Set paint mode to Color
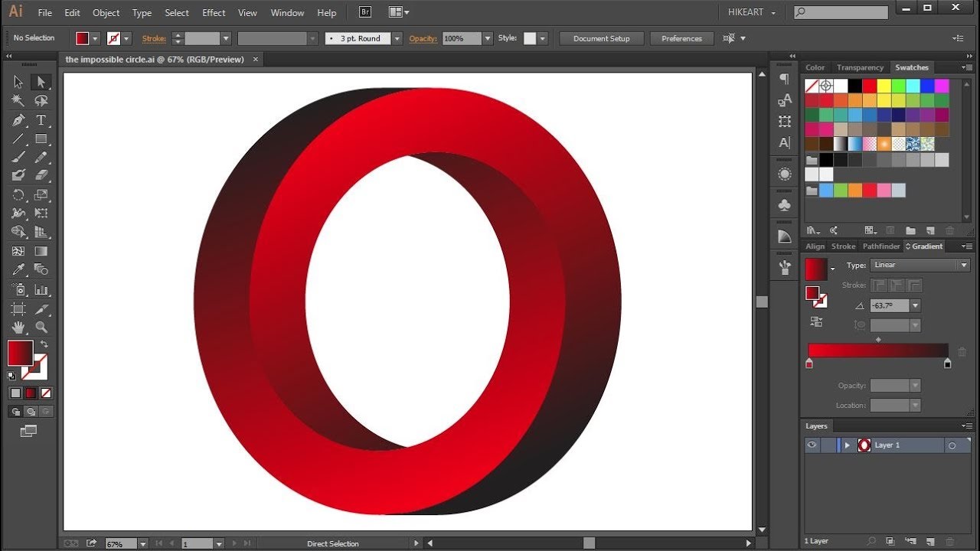Image resolution: width=980 pixels, height=551 pixels. click(15, 393)
